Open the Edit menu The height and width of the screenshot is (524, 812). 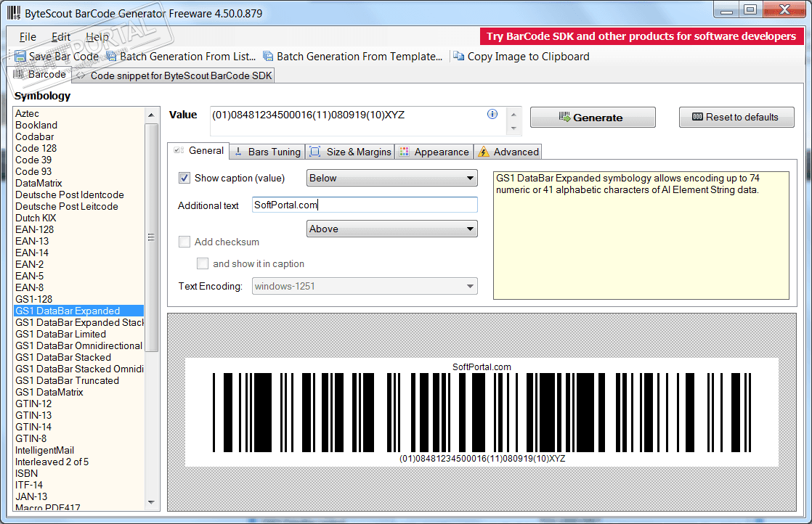pyautogui.click(x=60, y=37)
